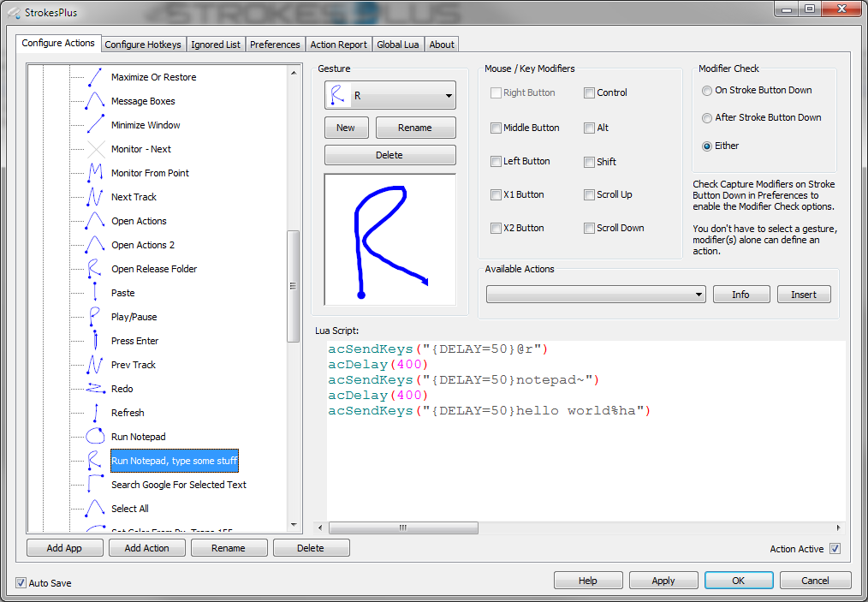Check the Middle Button modifier
This screenshot has height=602, width=868.
[x=496, y=128]
